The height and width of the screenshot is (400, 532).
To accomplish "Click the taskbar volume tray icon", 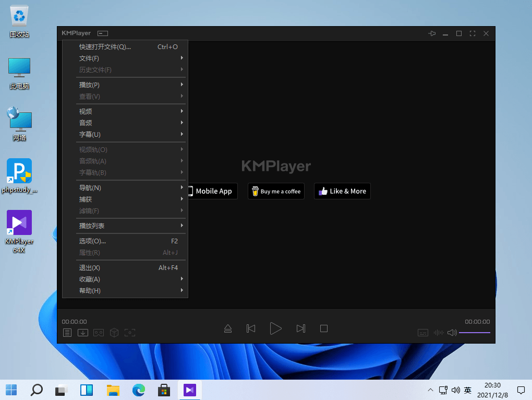I will pos(456,390).
